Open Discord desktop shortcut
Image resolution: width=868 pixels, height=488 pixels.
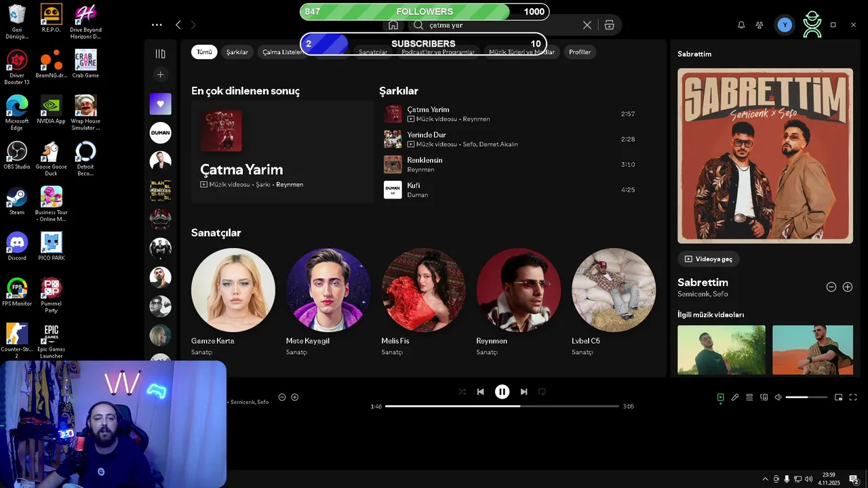coord(17,247)
